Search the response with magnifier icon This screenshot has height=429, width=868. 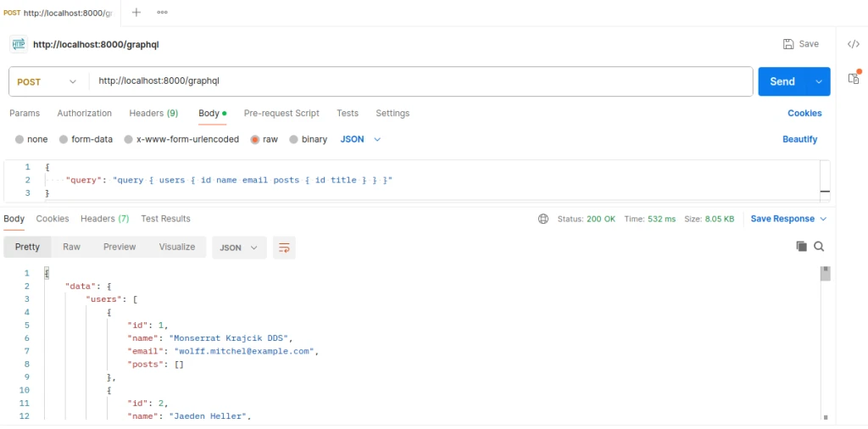point(820,247)
